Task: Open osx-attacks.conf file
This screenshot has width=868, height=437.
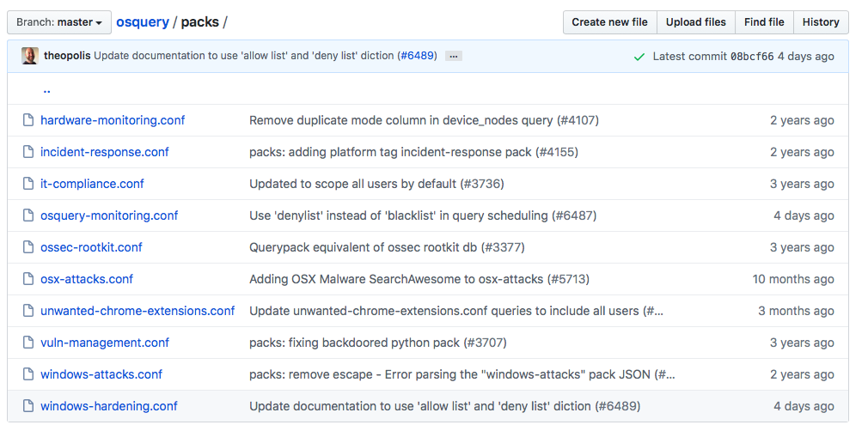Action: pyautogui.click(x=86, y=279)
